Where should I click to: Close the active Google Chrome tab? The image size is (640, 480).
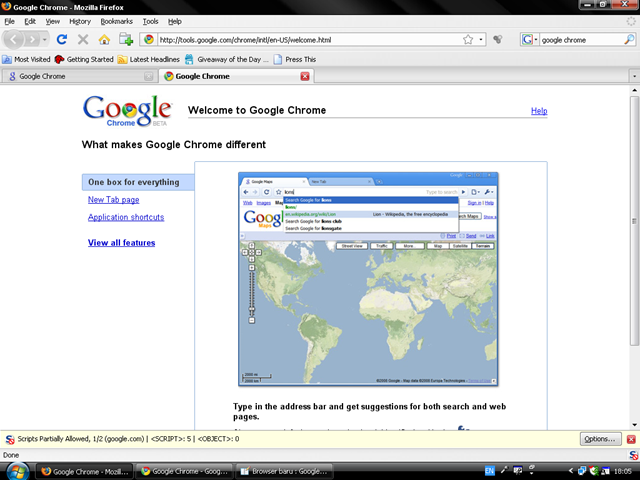pyautogui.click(x=305, y=76)
